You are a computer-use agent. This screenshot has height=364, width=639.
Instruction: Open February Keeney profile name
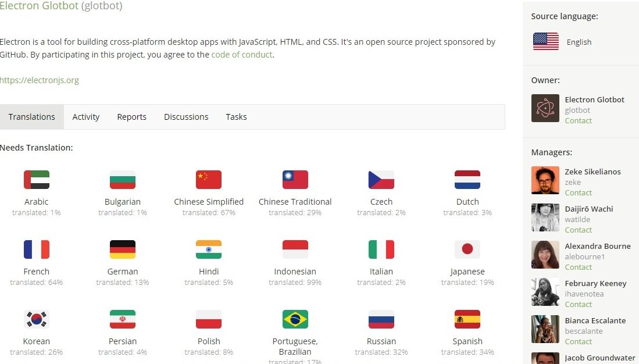click(x=596, y=284)
